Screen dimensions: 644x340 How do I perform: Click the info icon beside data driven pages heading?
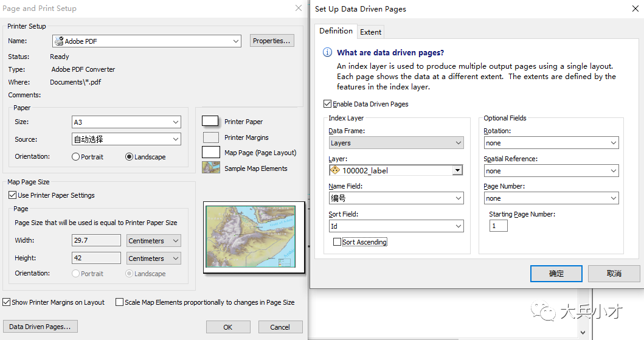(327, 52)
